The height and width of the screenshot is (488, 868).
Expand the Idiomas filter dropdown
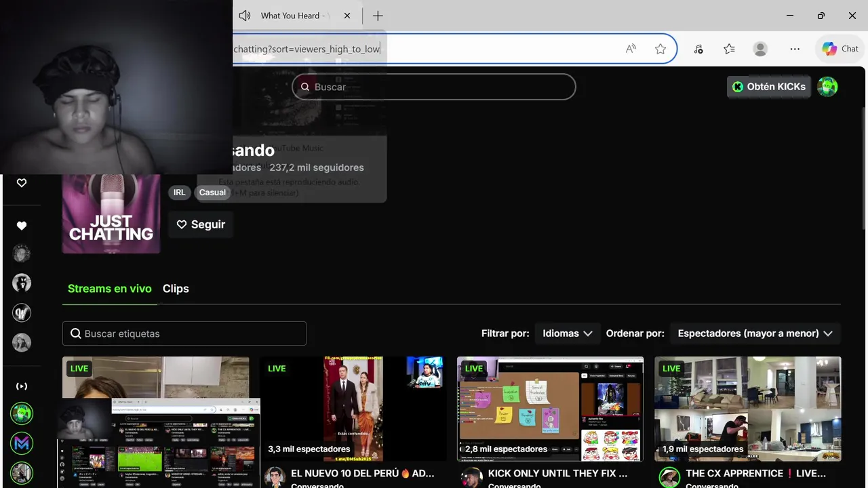568,333
